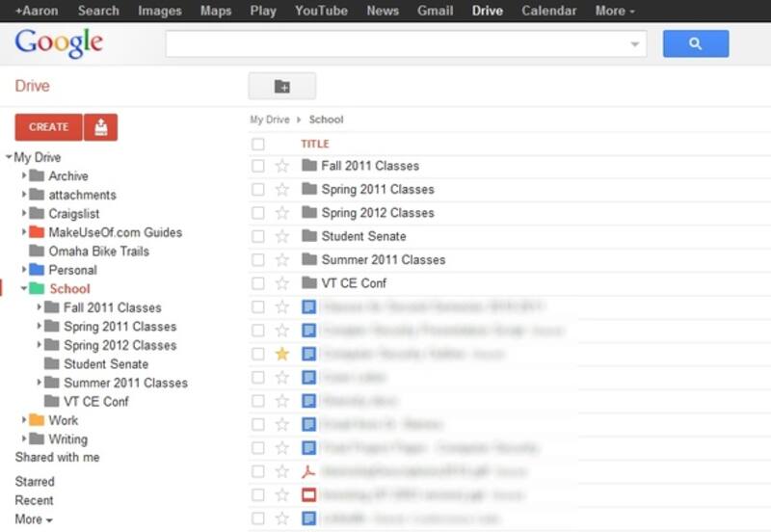Screen dimensions: 771x532
Task: Star the Fall 2011 Classes folder row
Action: tap(282, 166)
